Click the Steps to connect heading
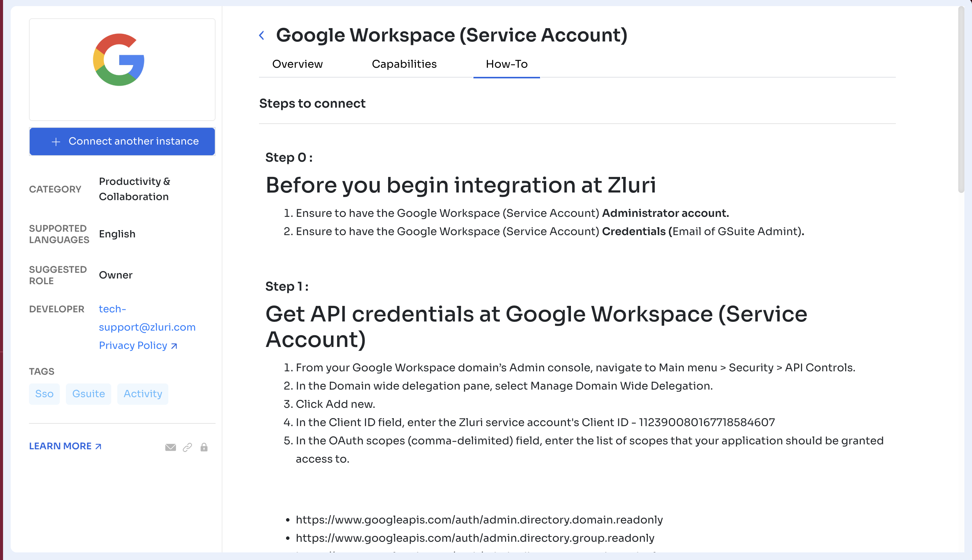This screenshot has width=972, height=560. [x=312, y=103]
